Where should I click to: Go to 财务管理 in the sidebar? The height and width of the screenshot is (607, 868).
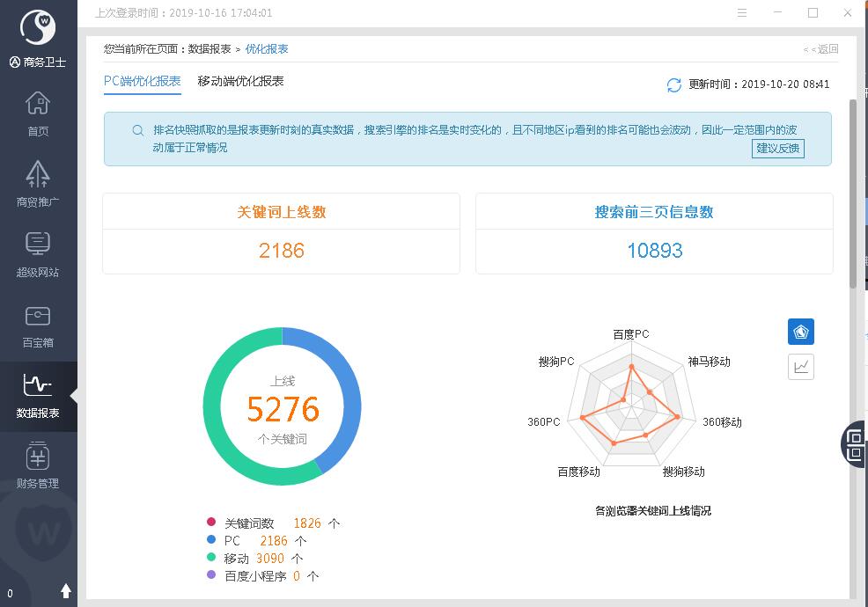point(38,457)
